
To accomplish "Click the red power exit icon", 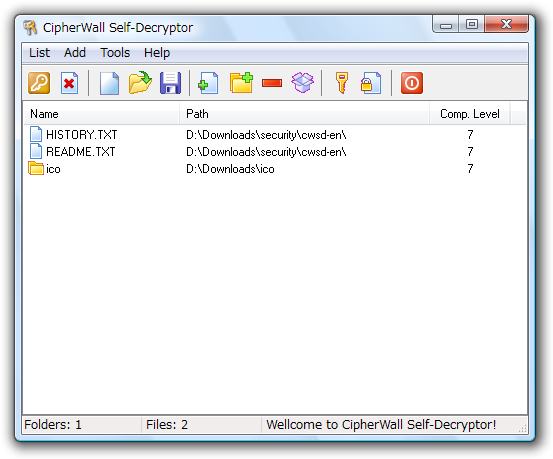I will point(412,83).
